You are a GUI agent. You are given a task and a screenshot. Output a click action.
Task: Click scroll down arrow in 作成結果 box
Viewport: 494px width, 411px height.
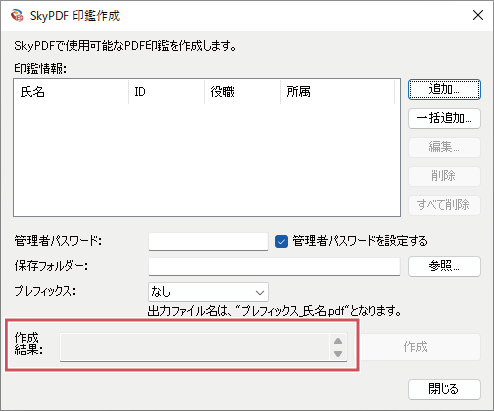click(x=338, y=353)
